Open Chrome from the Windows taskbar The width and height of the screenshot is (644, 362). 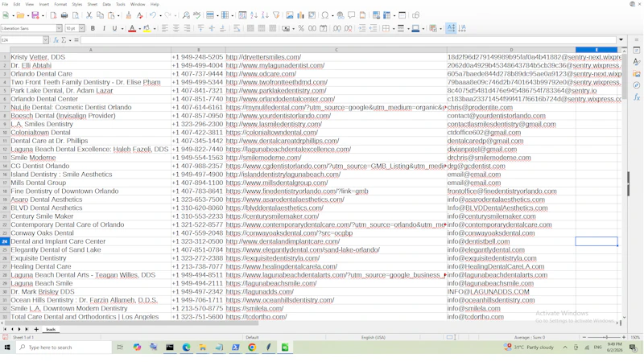252,348
